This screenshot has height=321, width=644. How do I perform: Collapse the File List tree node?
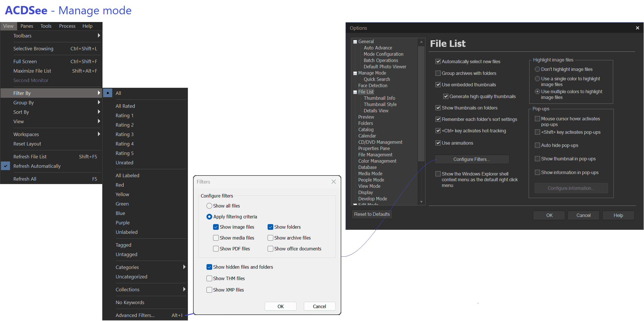[x=355, y=92]
